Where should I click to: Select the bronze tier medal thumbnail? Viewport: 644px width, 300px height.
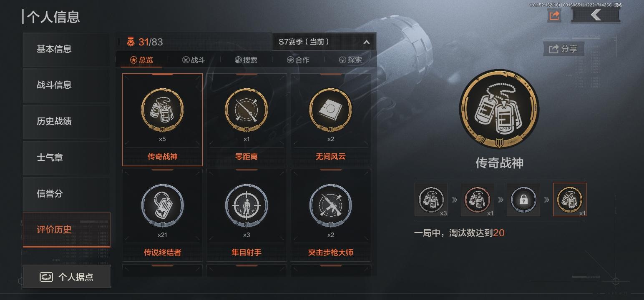pos(478,200)
